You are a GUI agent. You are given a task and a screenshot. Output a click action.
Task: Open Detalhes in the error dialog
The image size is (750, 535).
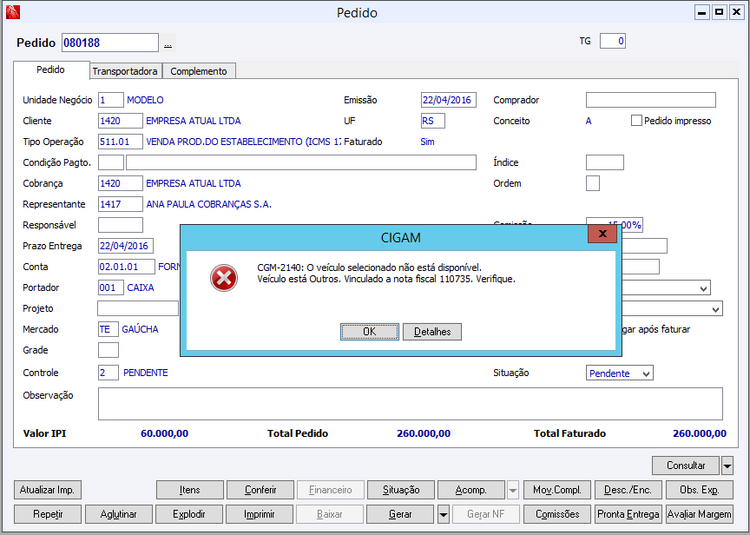click(432, 331)
